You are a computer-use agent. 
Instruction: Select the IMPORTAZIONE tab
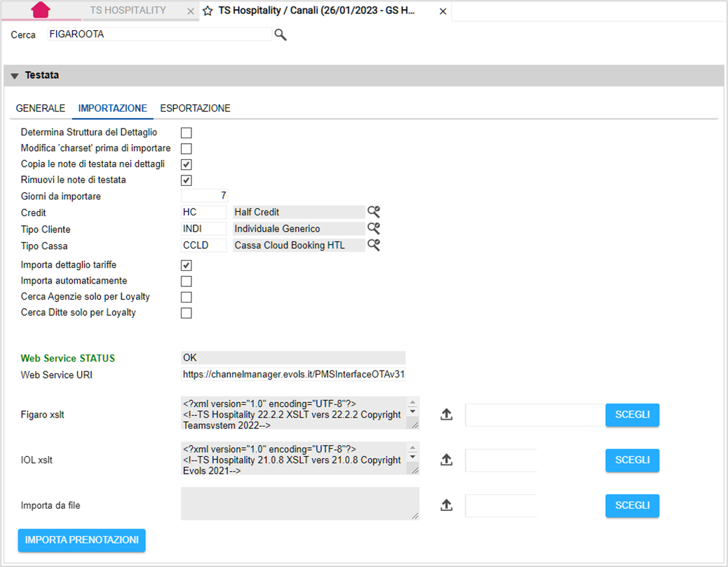point(112,108)
